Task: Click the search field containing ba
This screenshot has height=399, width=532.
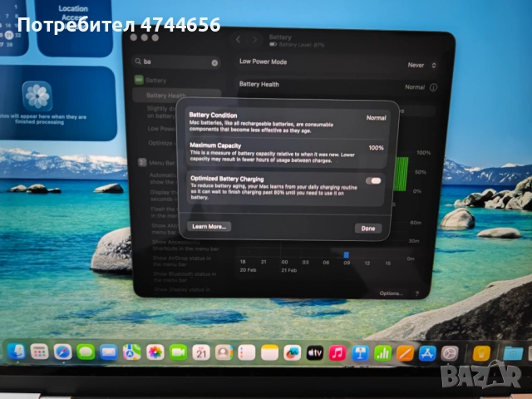Action: coord(175,62)
